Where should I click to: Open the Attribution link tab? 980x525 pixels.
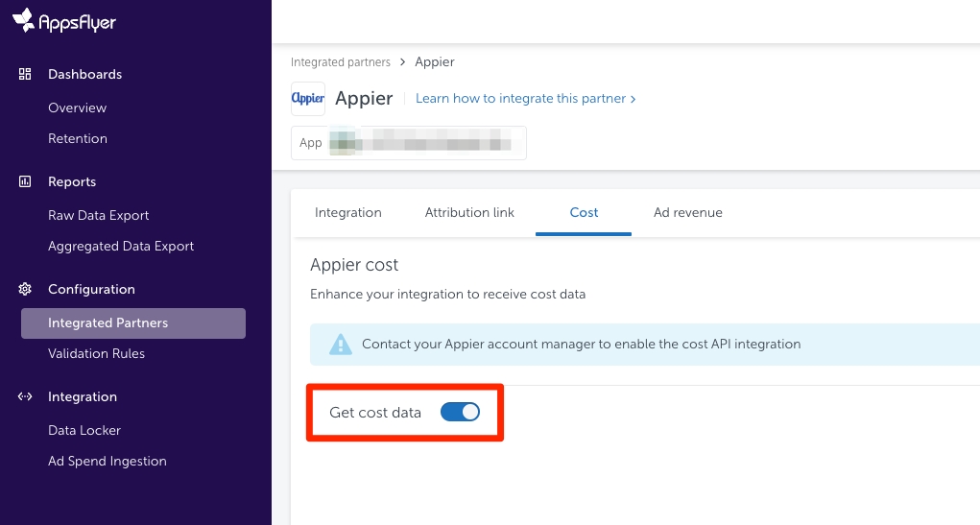pyautogui.click(x=469, y=213)
